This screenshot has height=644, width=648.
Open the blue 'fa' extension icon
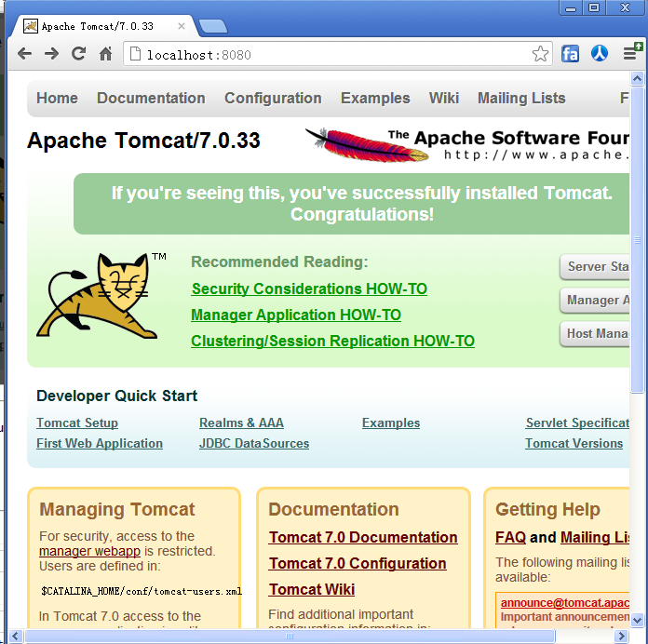pos(570,54)
